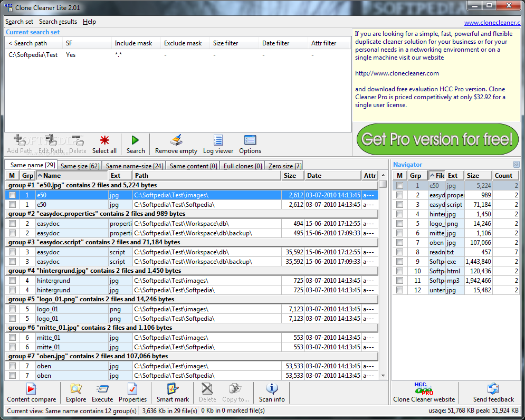Sort Navigator by File column header
525x420 pixels.
point(436,176)
